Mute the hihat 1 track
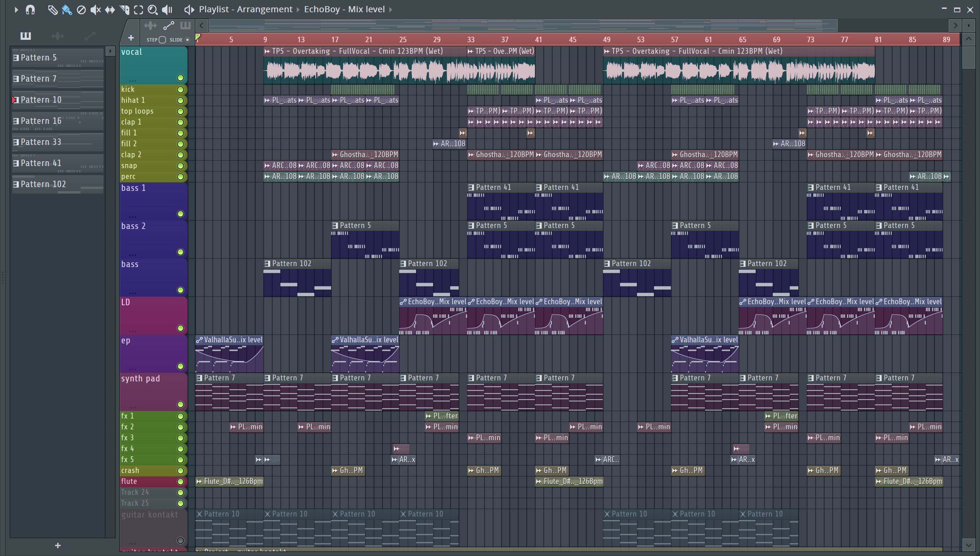The width and height of the screenshot is (980, 556). pyautogui.click(x=181, y=100)
